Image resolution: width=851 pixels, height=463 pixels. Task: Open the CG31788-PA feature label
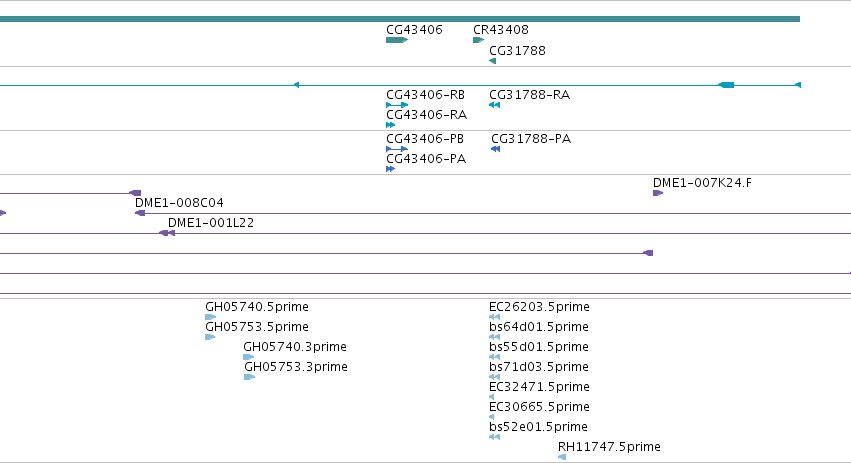[531, 139]
